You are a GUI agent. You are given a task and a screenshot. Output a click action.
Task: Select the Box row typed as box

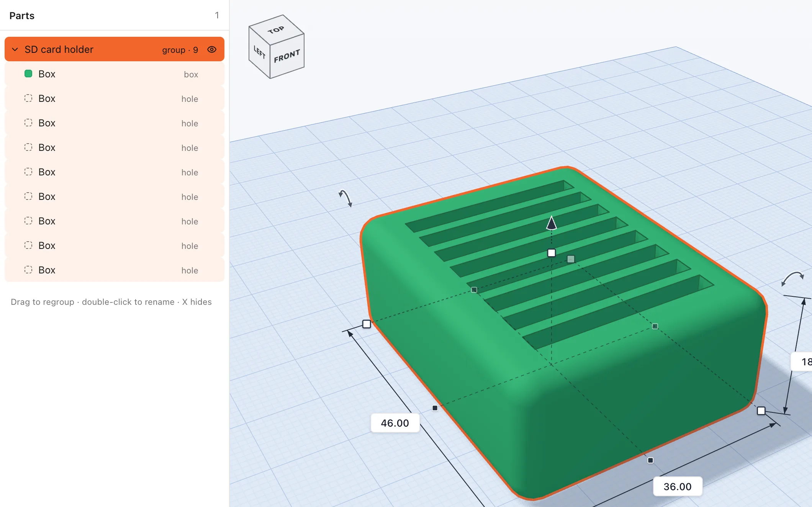pos(114,74)
